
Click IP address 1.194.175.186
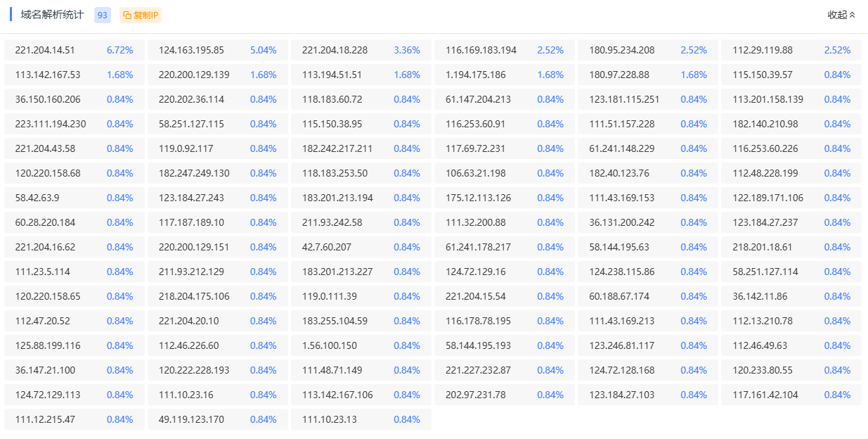point(475,75)
